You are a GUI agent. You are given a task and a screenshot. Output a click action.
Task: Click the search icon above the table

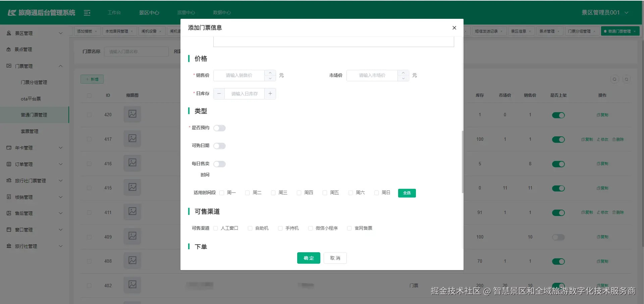pyautogui.click(x=614, y=79)
